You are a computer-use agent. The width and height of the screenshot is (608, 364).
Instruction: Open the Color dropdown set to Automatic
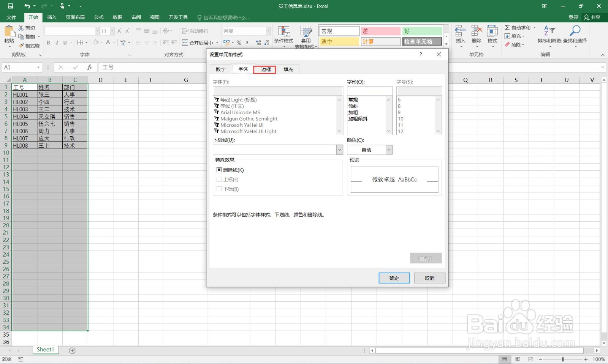pyautogui.click(x=389, y=150)
